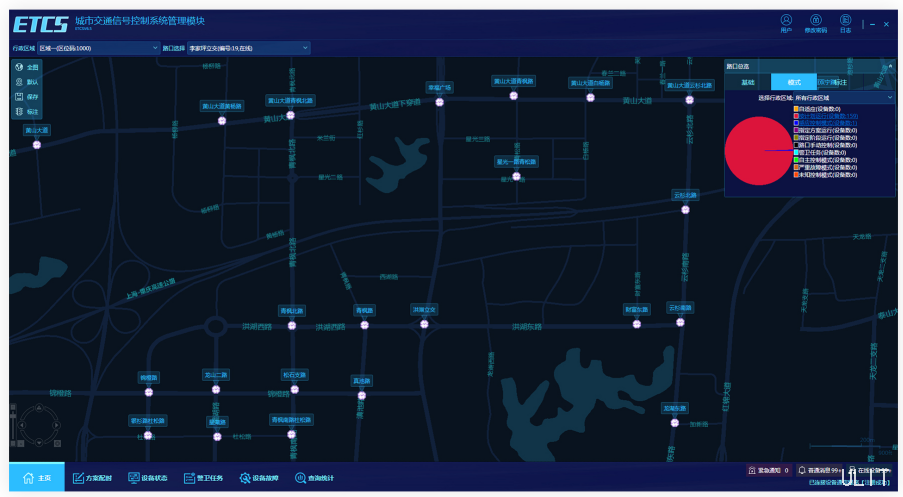Select the 模式 tab in overview panel
The width and height of the screenshot is (903, 497).
click(794, 82)
